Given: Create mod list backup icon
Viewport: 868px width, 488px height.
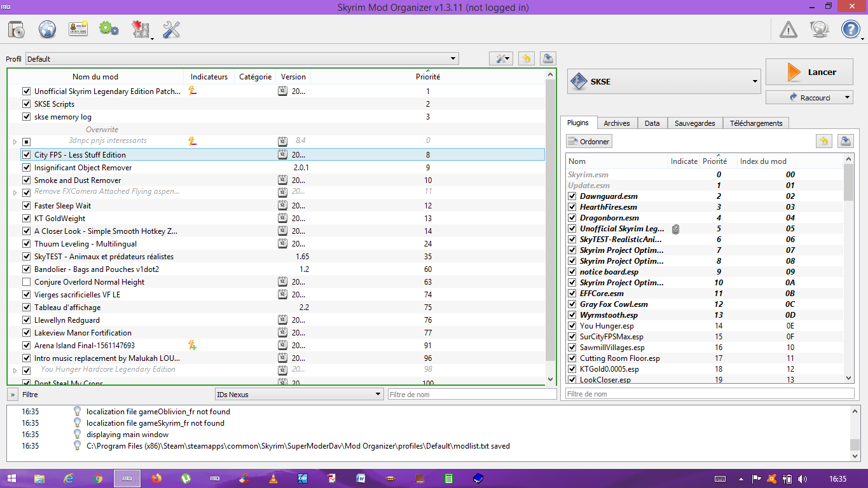Looking at the screenshot, I should point(548,58).
